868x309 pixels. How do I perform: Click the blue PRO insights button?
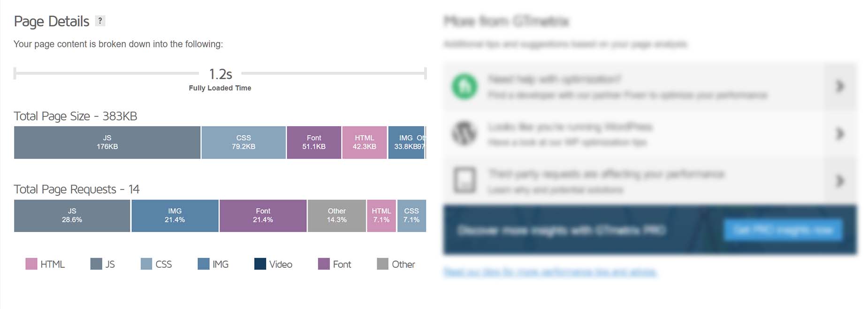[x=783, y=230]
